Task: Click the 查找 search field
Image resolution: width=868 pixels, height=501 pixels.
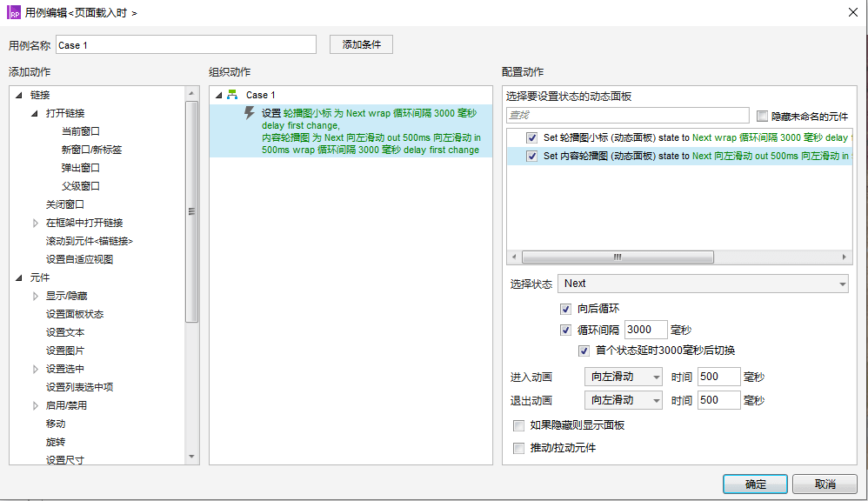Action: click(x=628, y=115)
